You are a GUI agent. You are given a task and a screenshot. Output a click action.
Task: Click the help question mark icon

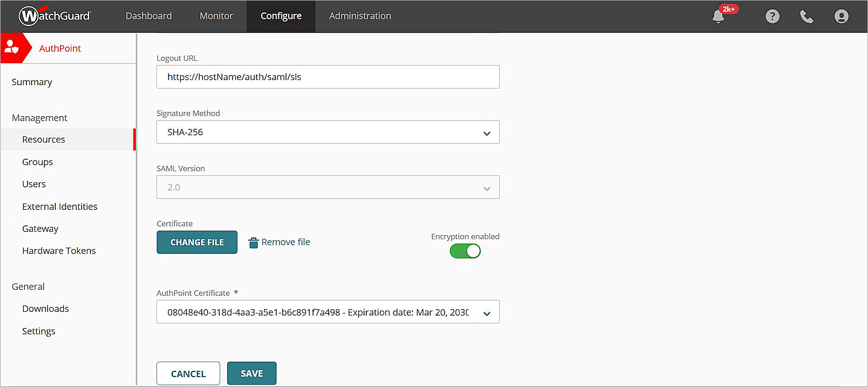tap(772, 17)
